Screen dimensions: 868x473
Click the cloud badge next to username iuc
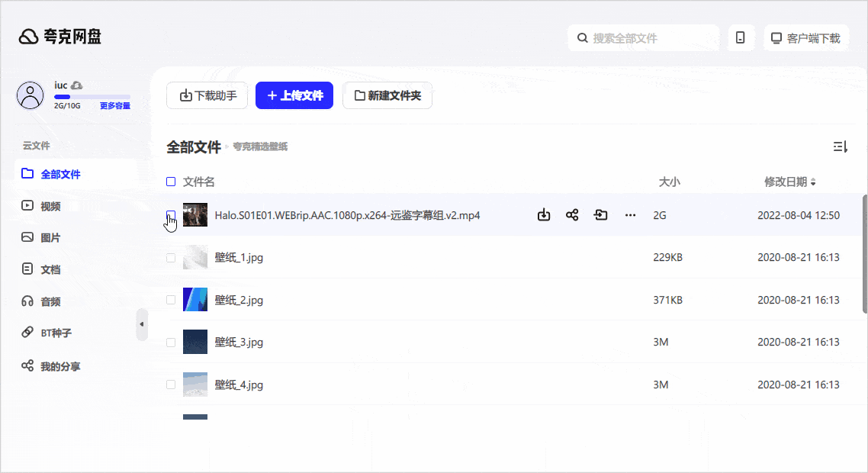point(77,85)
